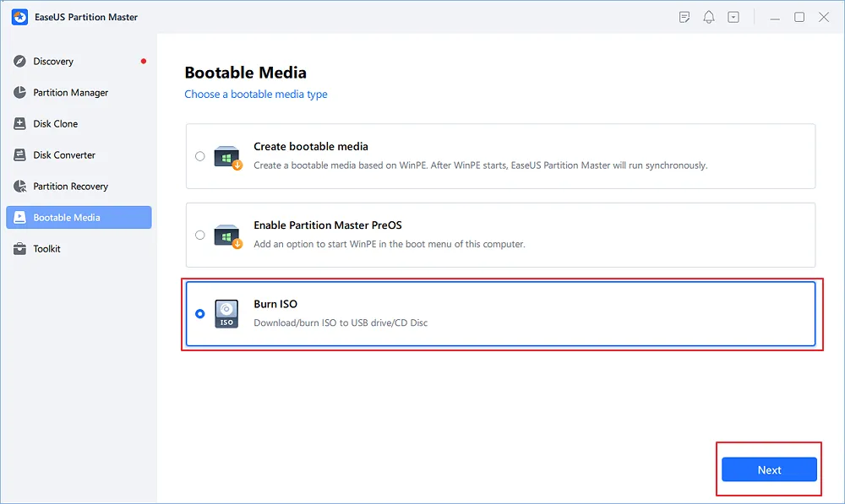
Task: Click the Burn ISO disc icon
Action: coord(226,313)
